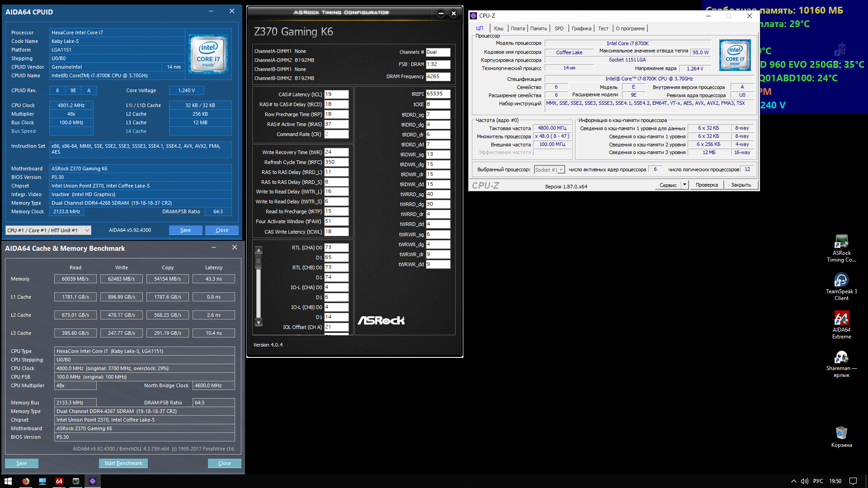This screenshot has width=868, height=488.
Task: Expand the CPU #1 / Core #1 dropdown
Action: [x=87, y=230]
